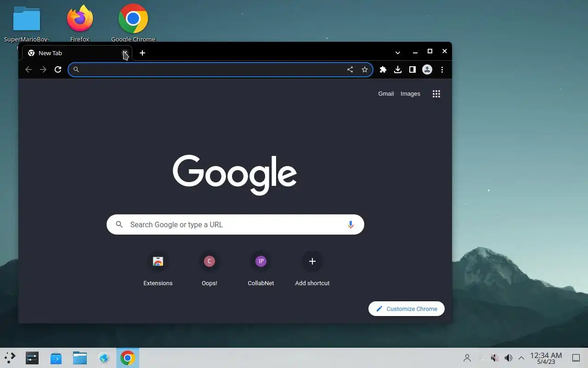Click the magnifier in Google search box

119,224
